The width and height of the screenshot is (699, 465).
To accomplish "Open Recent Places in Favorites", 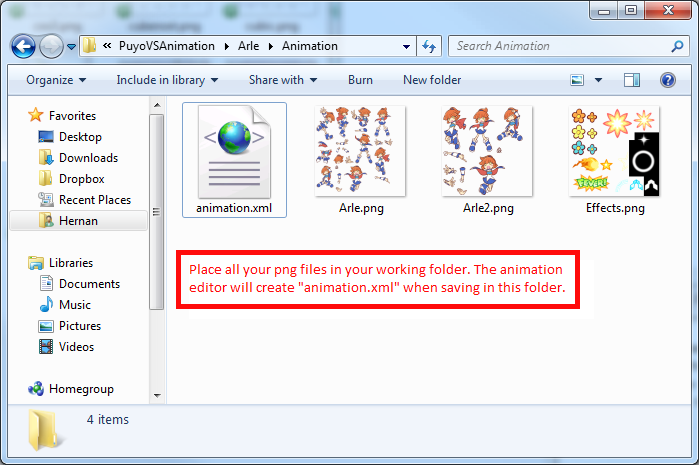I will (x=95, y=200).
